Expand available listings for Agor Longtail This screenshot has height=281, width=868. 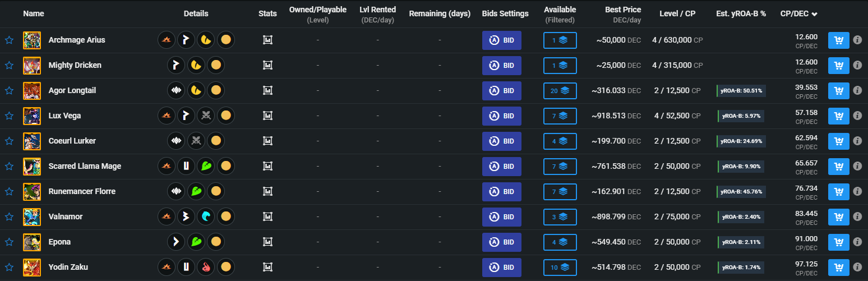tap(560, 91)
